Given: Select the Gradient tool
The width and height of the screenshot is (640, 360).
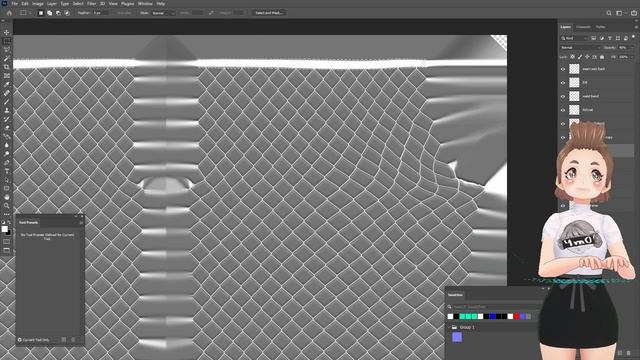Looking at the screenshot, I should pos(7,136).
